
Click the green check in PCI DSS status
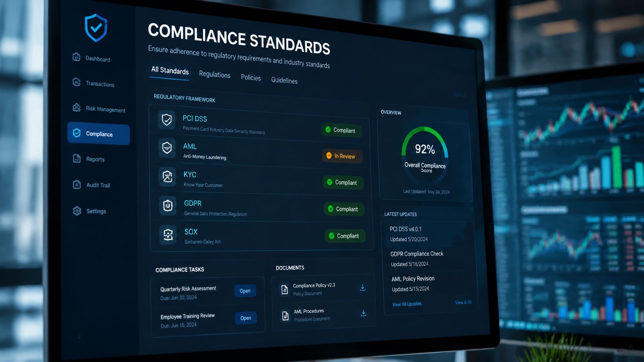(328, 130)
